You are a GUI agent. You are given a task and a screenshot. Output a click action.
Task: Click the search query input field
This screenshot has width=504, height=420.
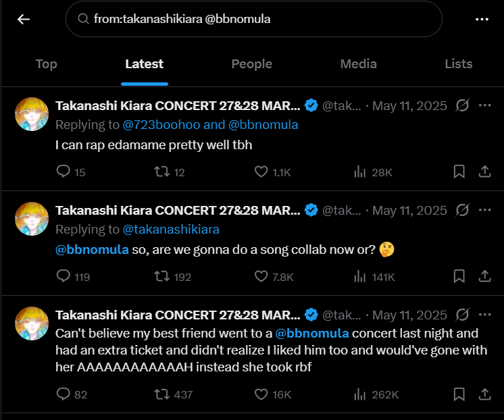click(257, 19)
